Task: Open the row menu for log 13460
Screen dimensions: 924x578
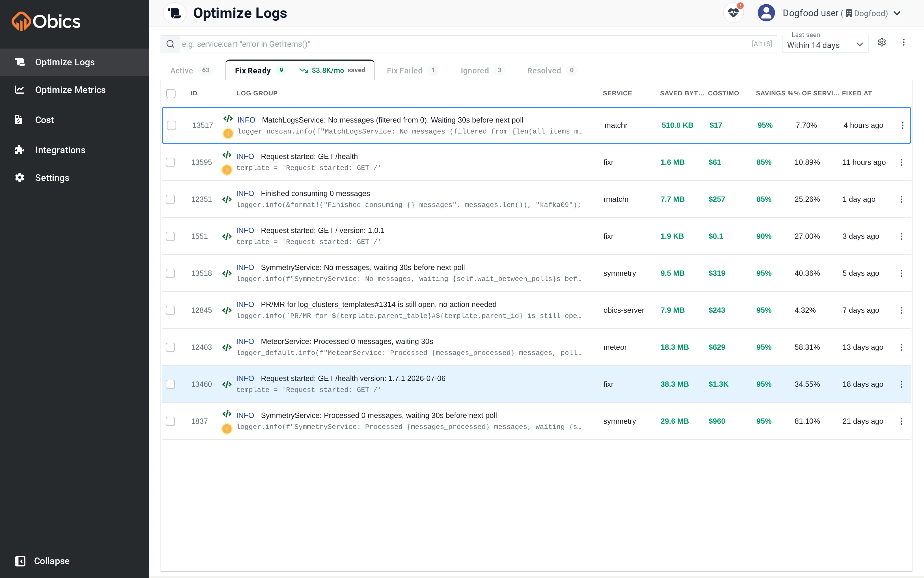Action: pyautogui.click(x=901, y=384)
